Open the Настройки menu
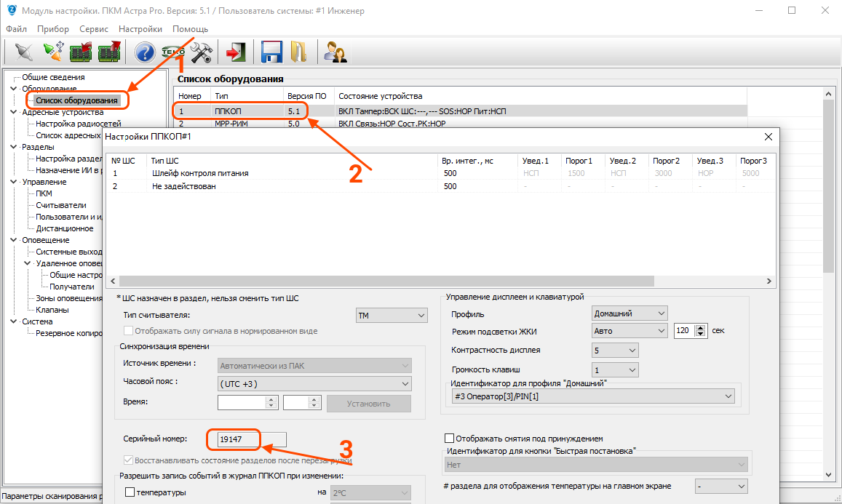The height and width of the screenshot is (504, 842). coord(140,29)
